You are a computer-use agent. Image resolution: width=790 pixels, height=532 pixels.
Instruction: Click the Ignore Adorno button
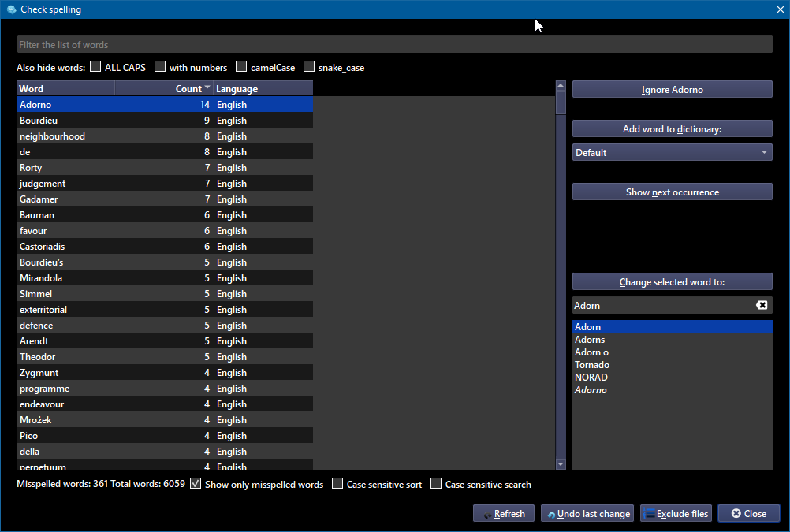click(672, 90)
